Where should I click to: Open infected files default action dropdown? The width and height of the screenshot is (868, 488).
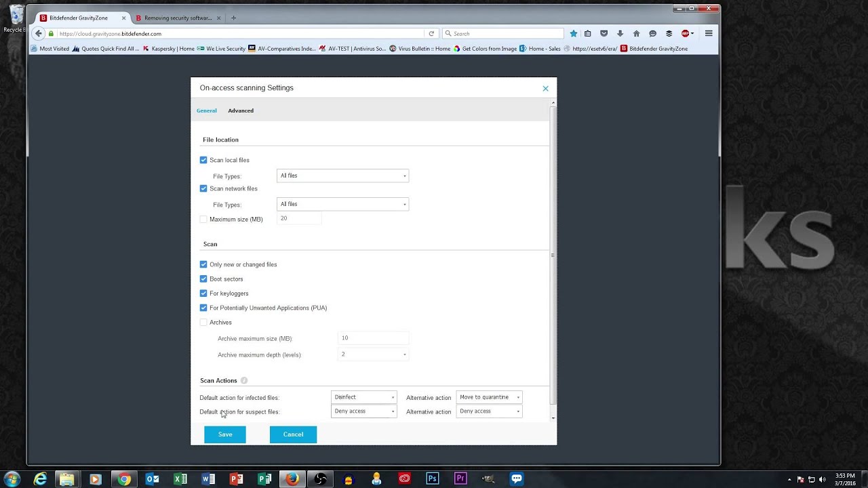[x=364, y=397]
